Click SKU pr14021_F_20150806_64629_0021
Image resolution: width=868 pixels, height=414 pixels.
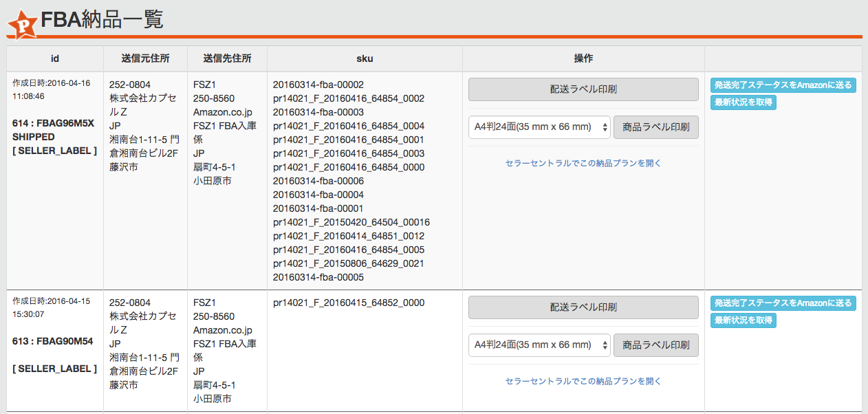[x=349, y=263]
